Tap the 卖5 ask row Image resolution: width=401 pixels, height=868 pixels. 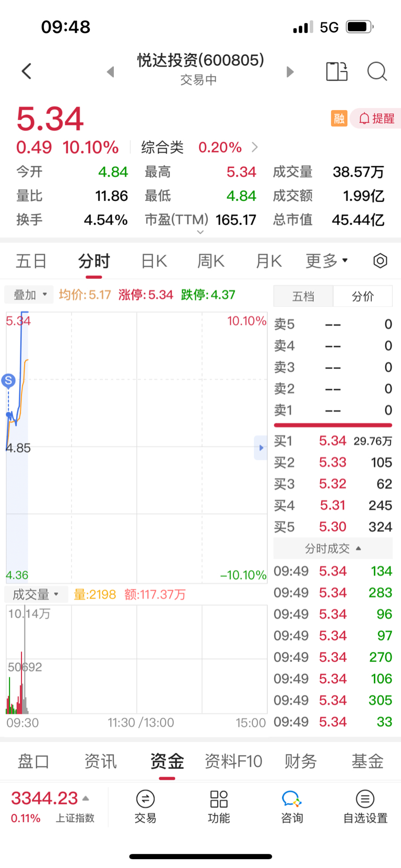tap(333, 324)
